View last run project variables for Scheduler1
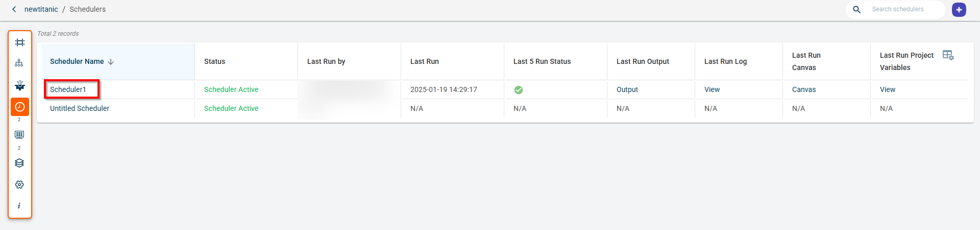The image size is (980, 230). (x=887, y=89)
